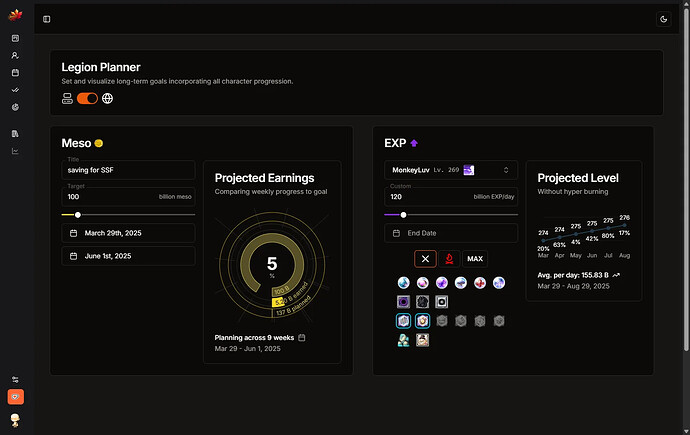Image resolution: width=690 pixels, height=435 pixels.
Task: Click the character avatar at sidebar bottom
Action: point(15,419)
